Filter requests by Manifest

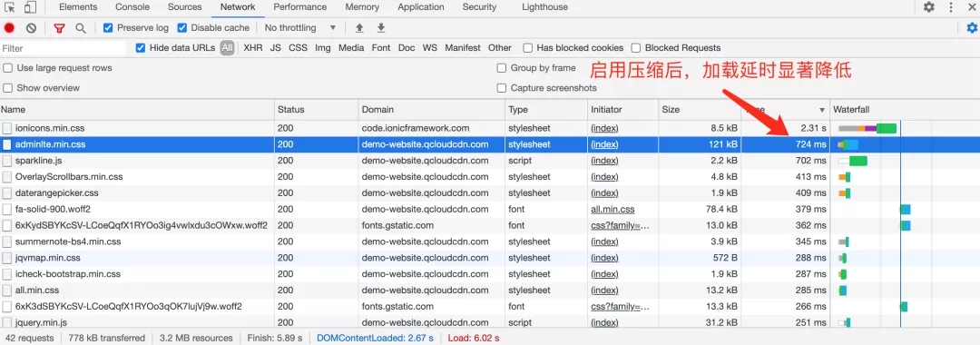(x=463, y=48)
